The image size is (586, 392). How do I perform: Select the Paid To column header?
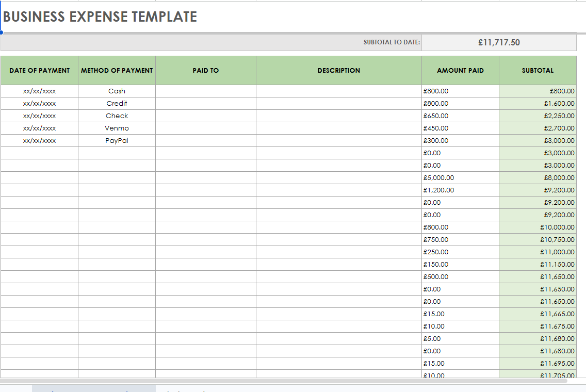tap(205, 70)
